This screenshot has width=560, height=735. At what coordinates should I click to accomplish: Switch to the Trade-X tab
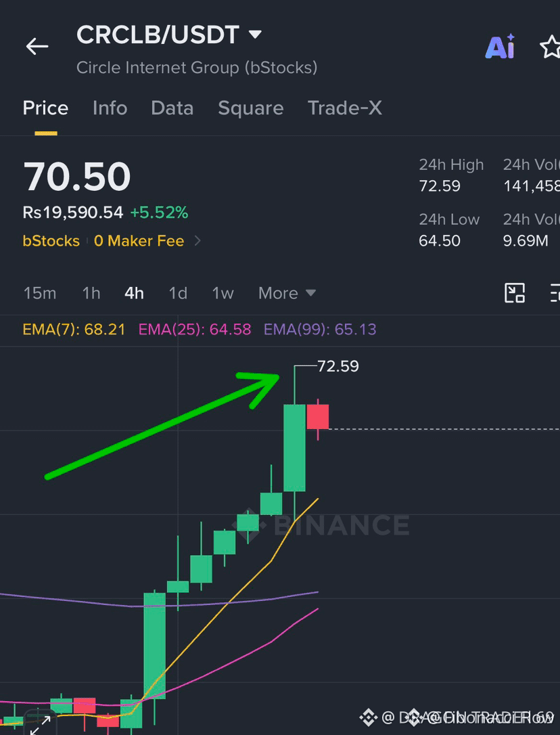344,108
